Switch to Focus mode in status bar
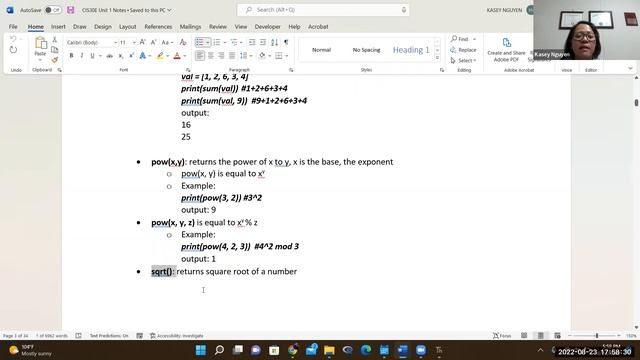 [x=502, y=336]
